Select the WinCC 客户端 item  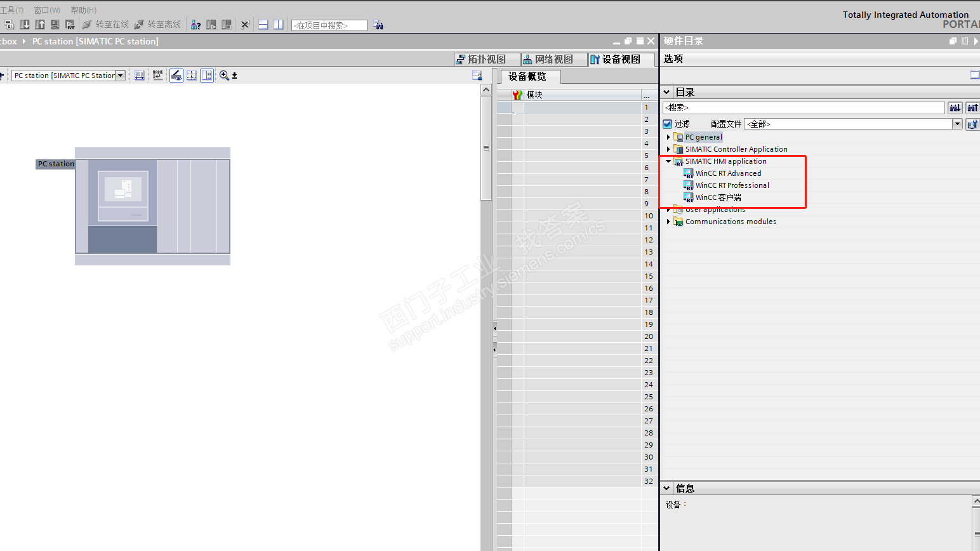coord(718,197)
